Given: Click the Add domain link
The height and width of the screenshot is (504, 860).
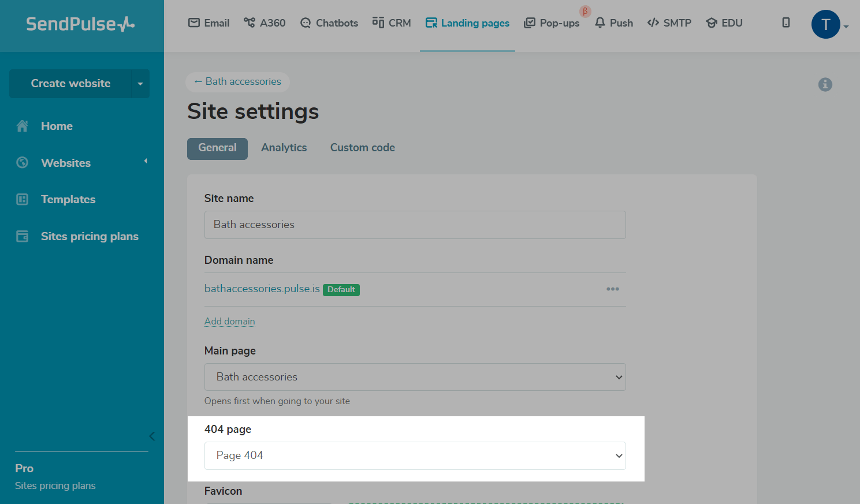Looking at the screenshot, I should (x=229, y=322).
